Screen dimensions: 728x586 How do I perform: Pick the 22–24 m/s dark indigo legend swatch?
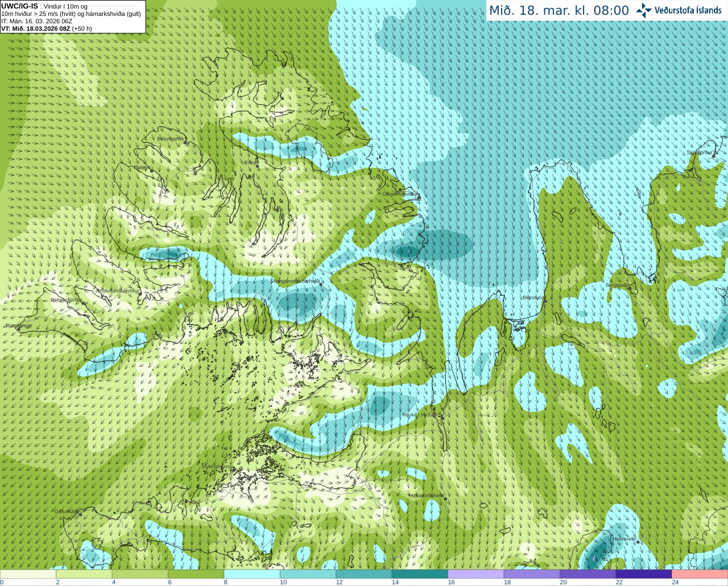[x=644, y=574]
